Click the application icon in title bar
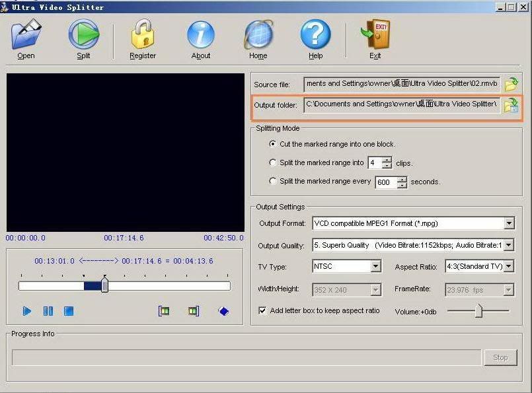Screen dimensions: 532x393 click(5, 7)
